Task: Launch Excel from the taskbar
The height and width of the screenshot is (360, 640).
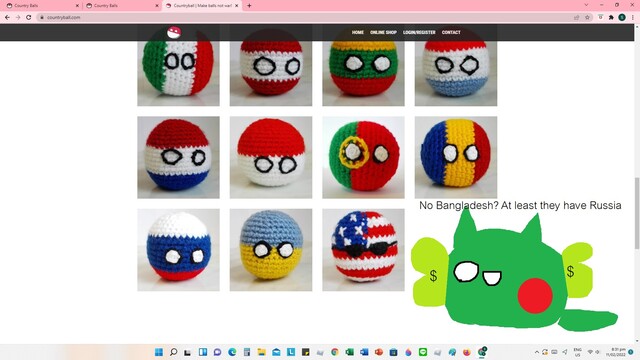Action: coord(349,352)
